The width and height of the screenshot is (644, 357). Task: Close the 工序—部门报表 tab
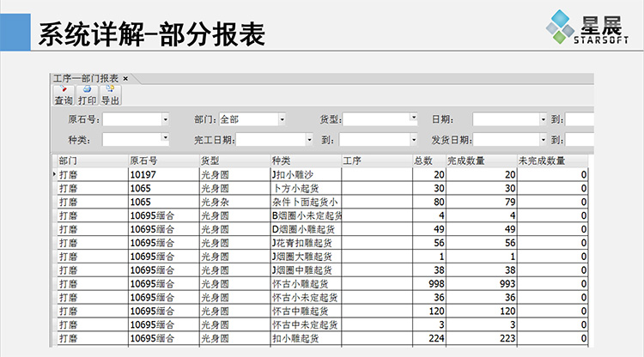click(125, 78)
